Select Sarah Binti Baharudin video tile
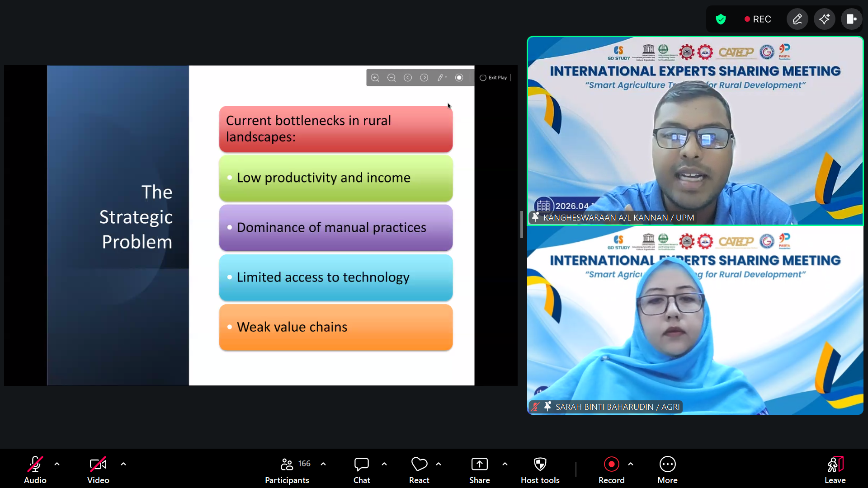The width and height of the screenshot is (868, 488). click(695, 321)
